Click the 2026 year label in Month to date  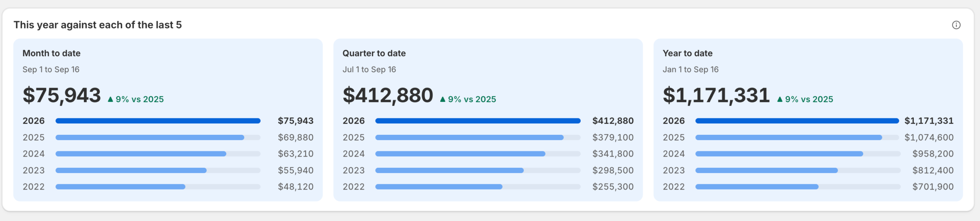click(34, 121)
